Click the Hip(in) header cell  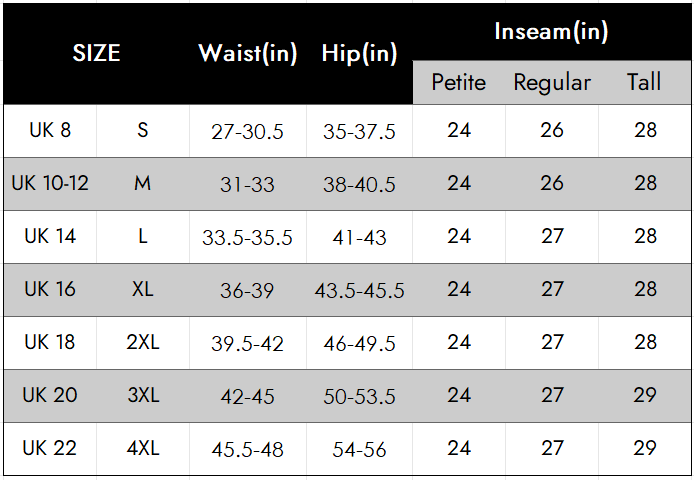pos(359,53)
